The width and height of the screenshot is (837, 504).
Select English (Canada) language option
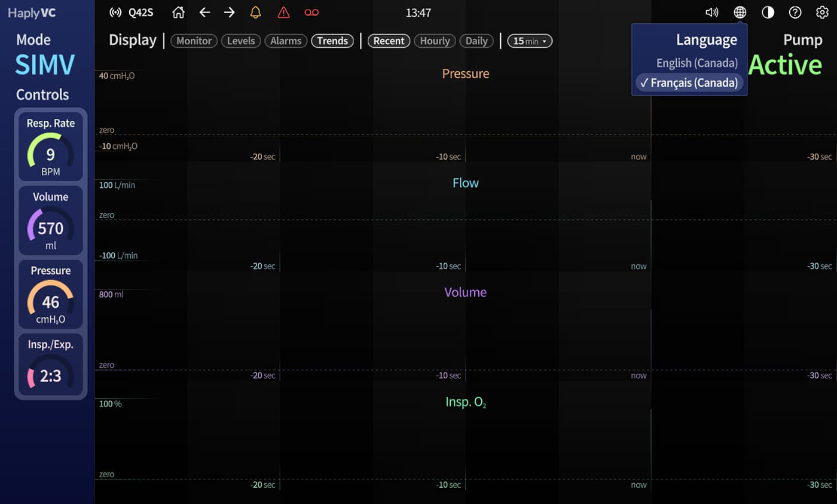pos(697,63)
